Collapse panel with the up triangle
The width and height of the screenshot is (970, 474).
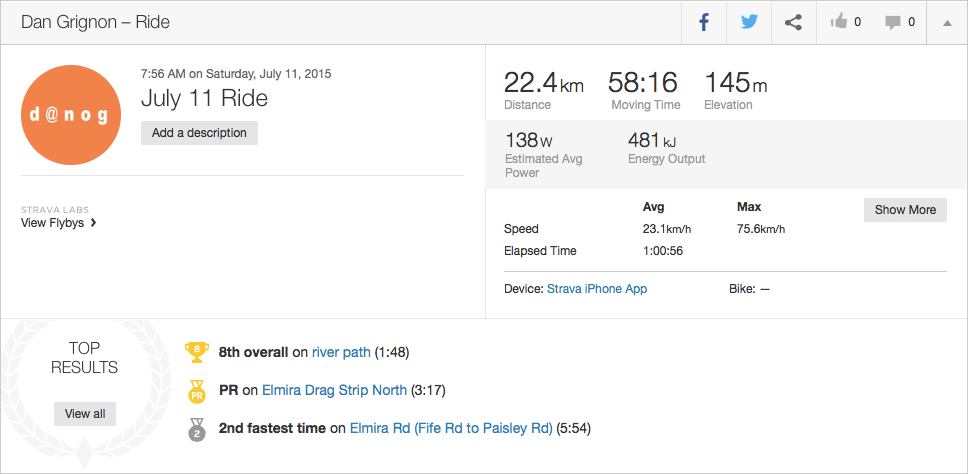[946, 23]
